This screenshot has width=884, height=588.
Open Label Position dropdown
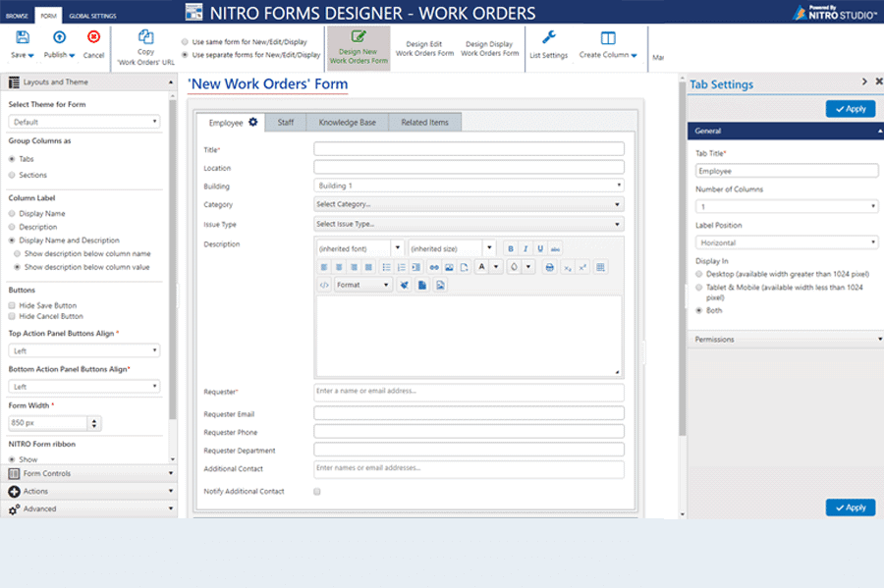[x=787, y=242]
